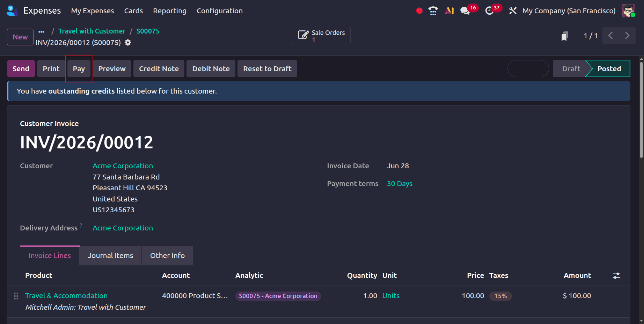The image size is (644, 324).
Task: Open the Acme Corporation delivery address link
Action: (x=123, y=228)
